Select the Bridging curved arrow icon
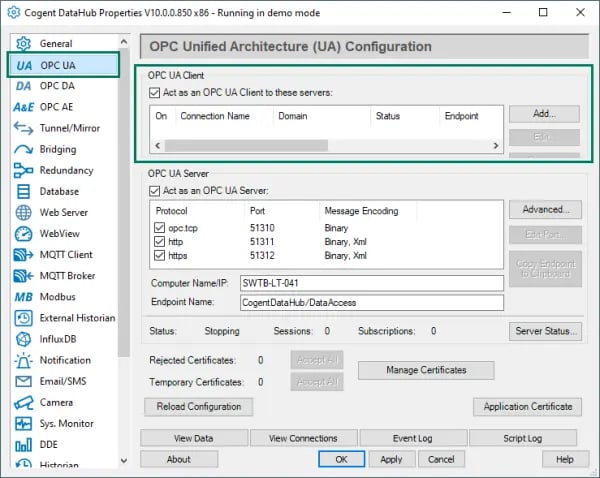 [23, 149]
